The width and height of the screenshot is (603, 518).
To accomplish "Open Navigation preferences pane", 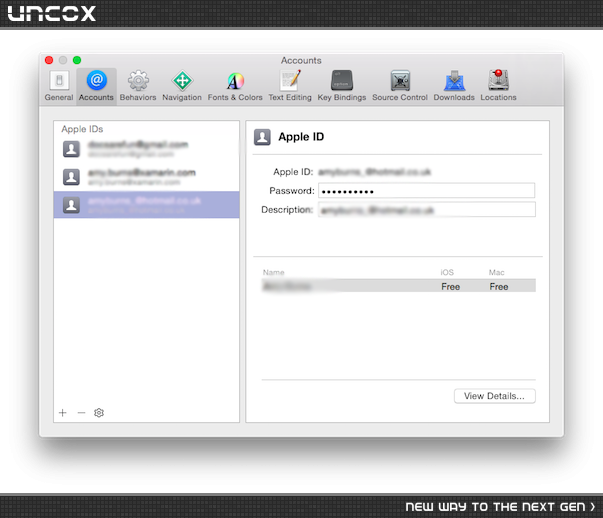I will 182,86.
